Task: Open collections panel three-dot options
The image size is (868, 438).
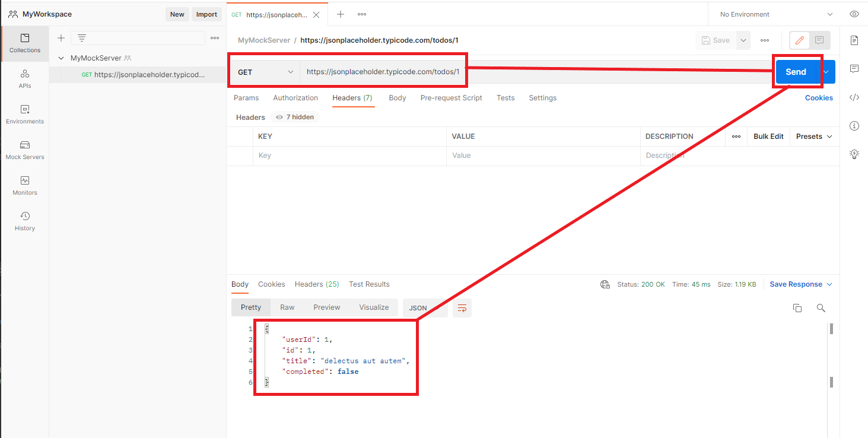Action: [215, 38]
